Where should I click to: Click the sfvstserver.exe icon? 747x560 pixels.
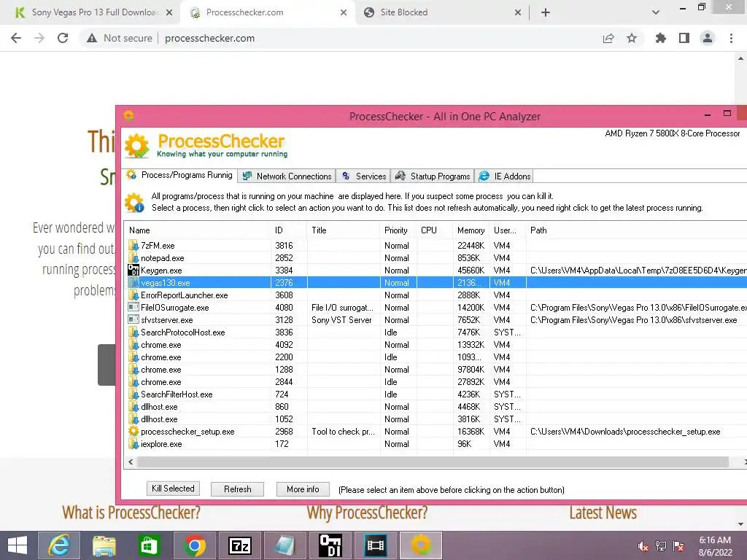133,320
